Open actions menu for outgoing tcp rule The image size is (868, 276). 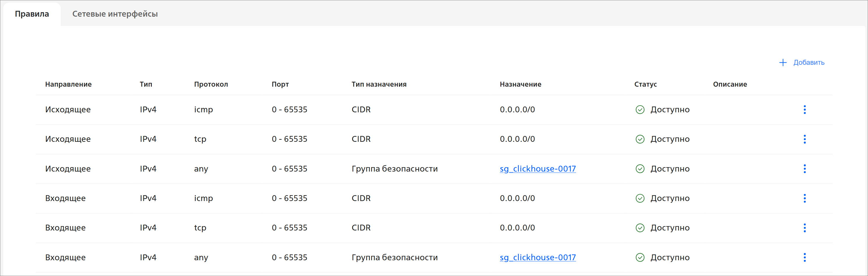click(804, 139)
